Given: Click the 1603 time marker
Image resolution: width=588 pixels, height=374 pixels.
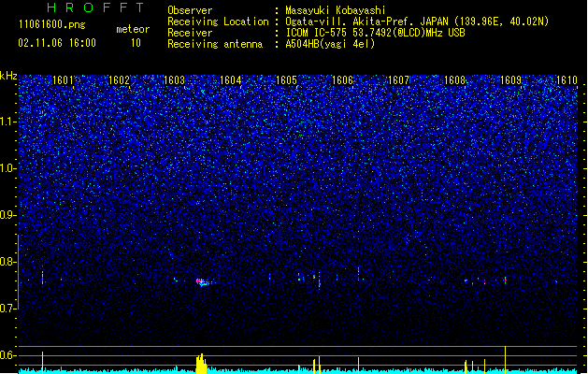Looking at the screenshot, I should [x=175, y=80].
